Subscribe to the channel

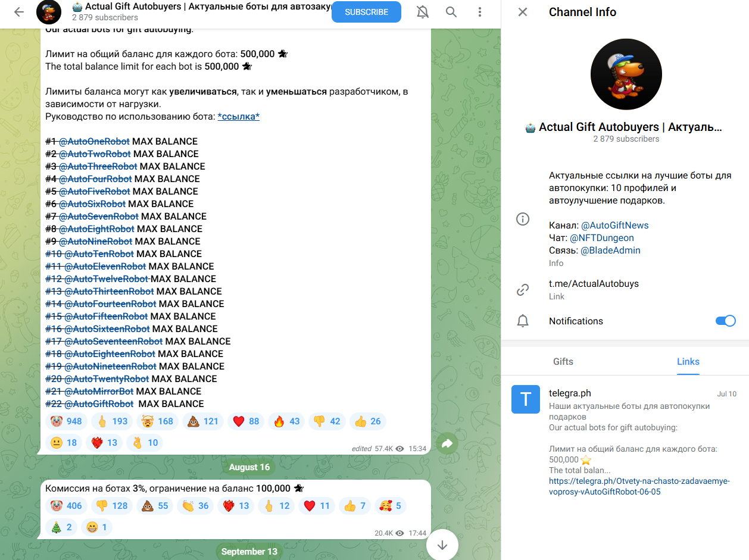366,12
